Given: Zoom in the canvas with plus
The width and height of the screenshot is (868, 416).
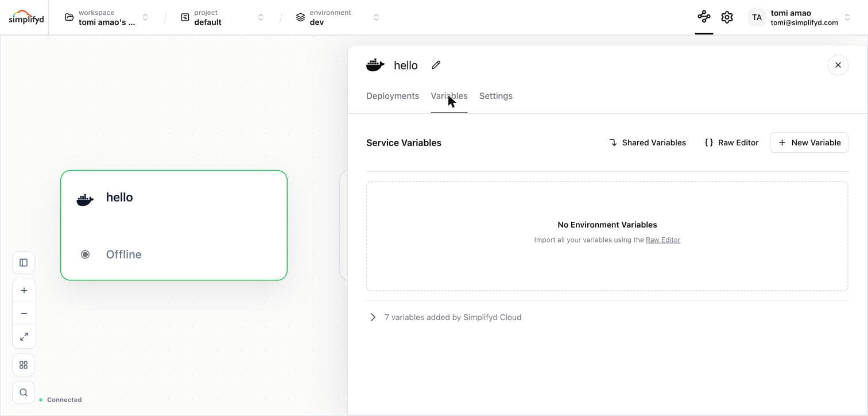Looking at the screenshot, I should pos(24,291).
